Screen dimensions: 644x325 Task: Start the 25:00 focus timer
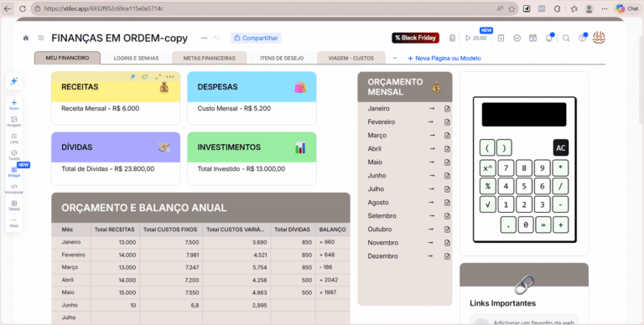pyautogui.click(x=476, y=38)
